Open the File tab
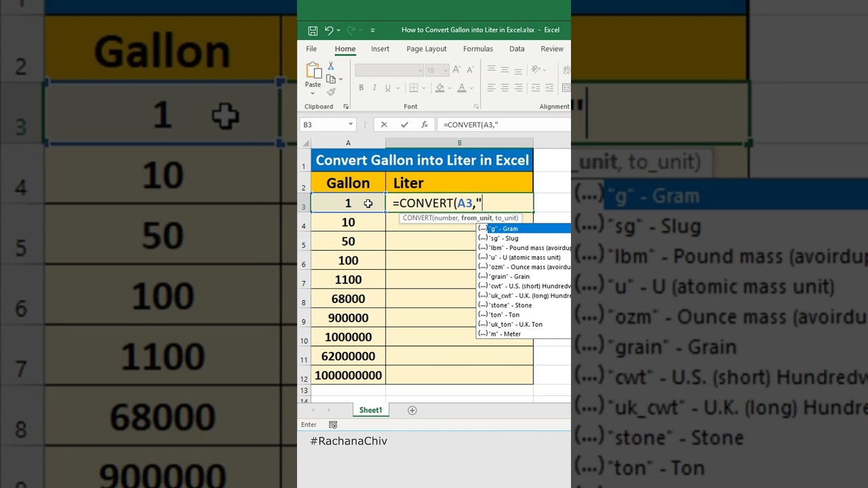868x488 pixels. [311, 49]
